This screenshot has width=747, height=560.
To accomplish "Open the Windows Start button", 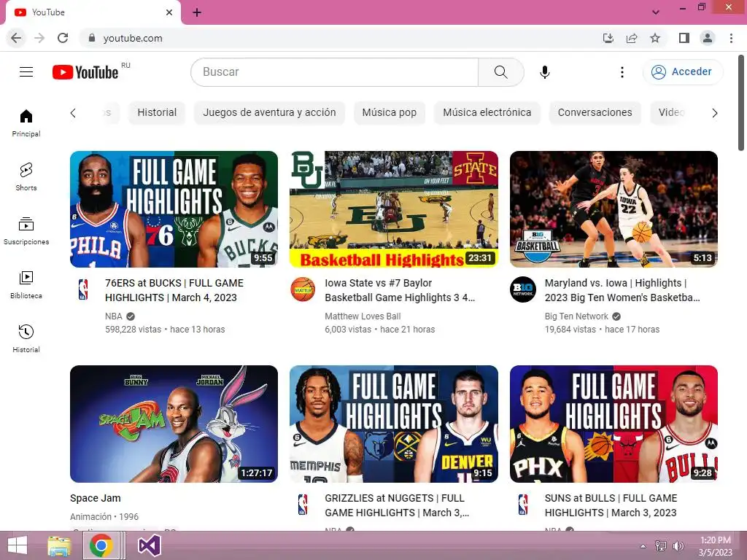I will point(18,545).
